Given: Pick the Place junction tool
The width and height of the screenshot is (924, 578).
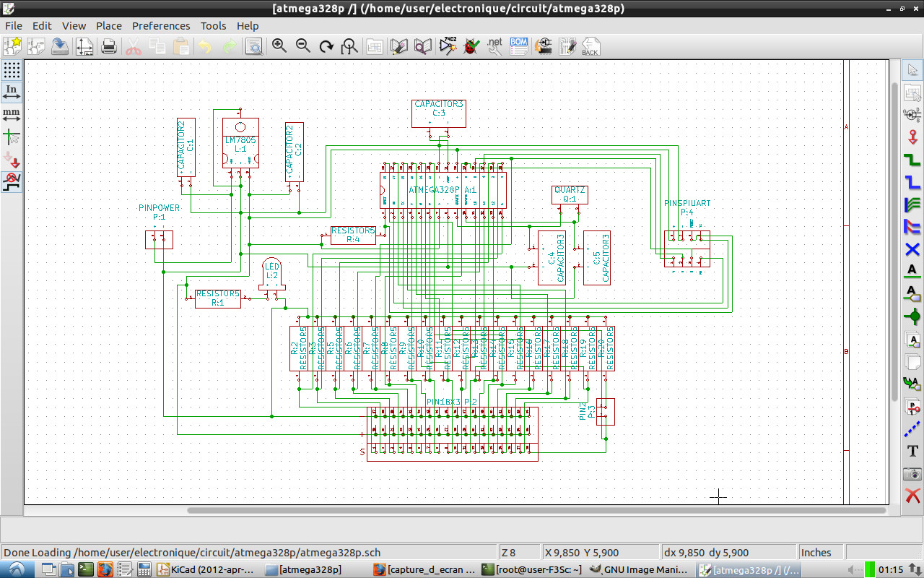Looking at the screenshot, I should tap(912, 316).
